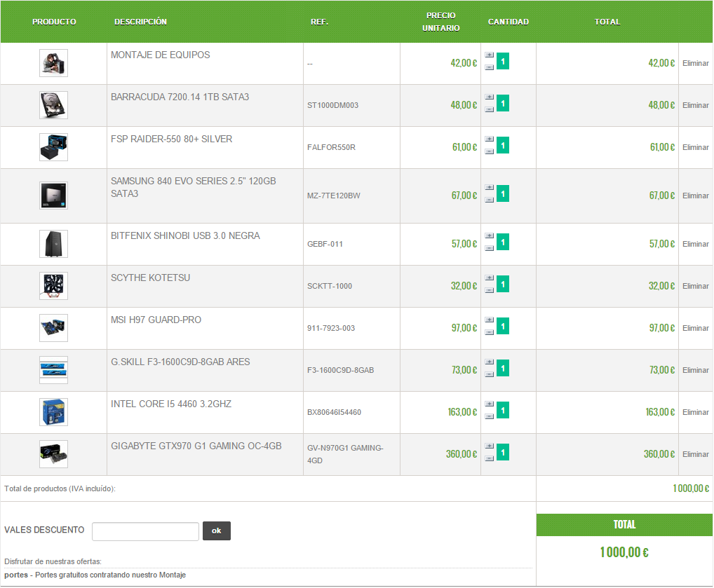The width and height of the screenshot is (714, 588).
Task: Open BARRACUDA 7200.14 1TB SATA3 description
Action: [x=180, y=97]
